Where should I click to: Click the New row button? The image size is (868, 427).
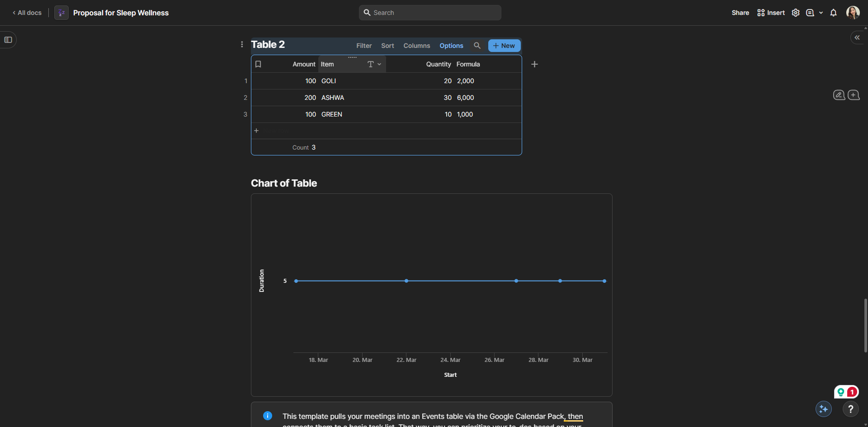pyautogui.click(x=504, y=46)
